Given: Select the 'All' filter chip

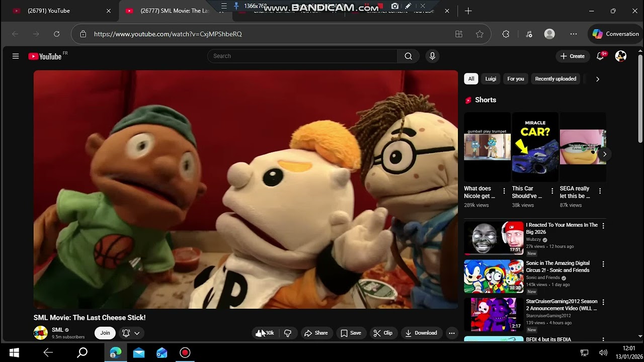Looking at the screenshot, I should coord(471,79).
